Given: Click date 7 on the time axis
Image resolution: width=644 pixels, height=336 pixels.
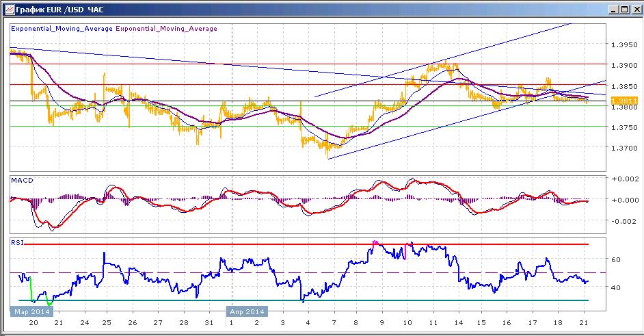Looking at the screenshot, I should point(334,323).
